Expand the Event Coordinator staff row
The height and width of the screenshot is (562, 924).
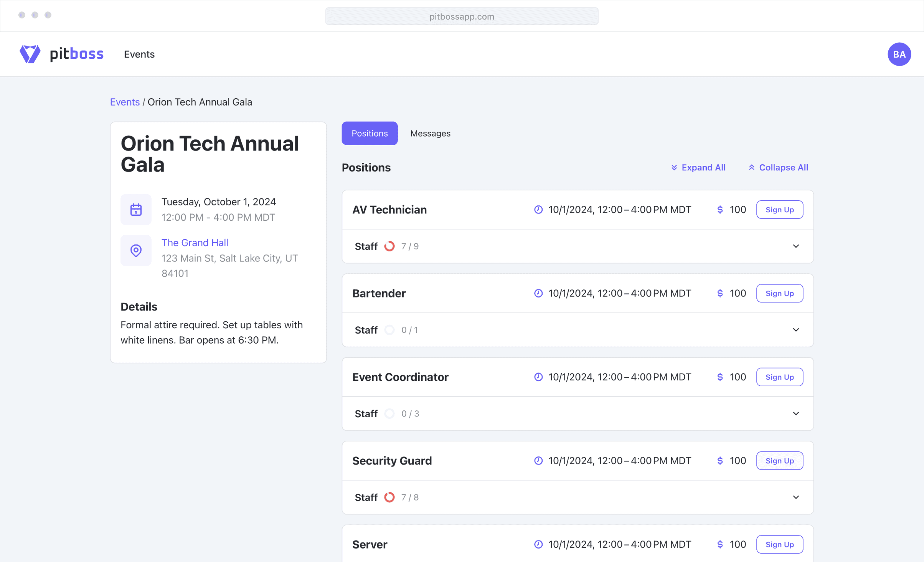coord(796,413)
